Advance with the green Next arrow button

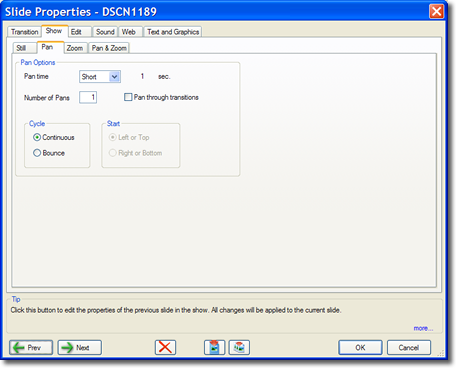[80, 347]
